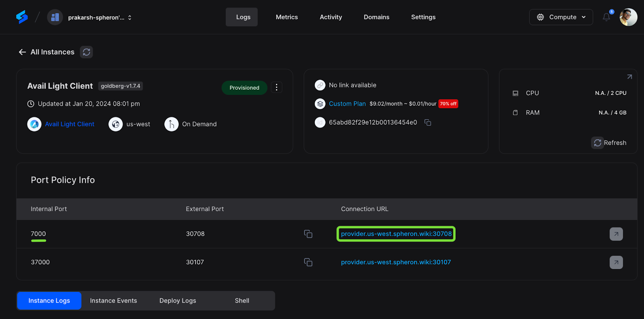Screen dimensions: 644x319
Task: Open the notifications bell
Action: point(606,17)
